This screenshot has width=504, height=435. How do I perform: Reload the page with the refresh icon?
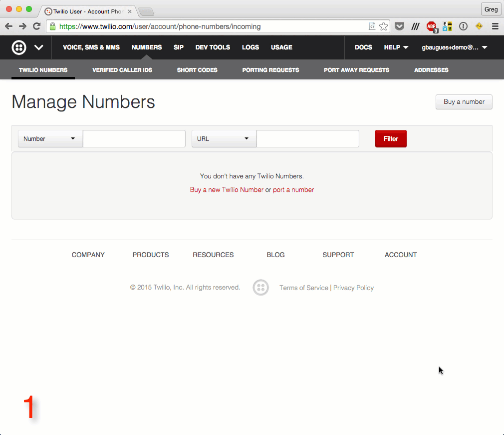point(36,26)
